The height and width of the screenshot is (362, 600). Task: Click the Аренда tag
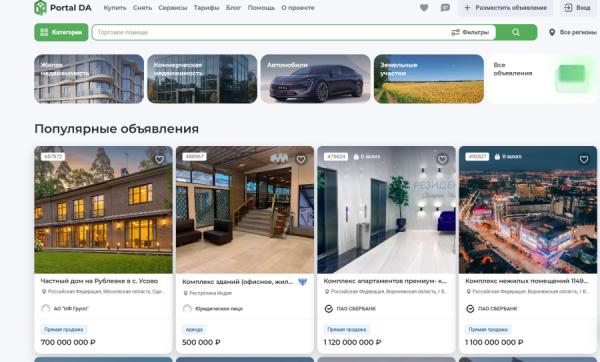[x=194, y=329]
